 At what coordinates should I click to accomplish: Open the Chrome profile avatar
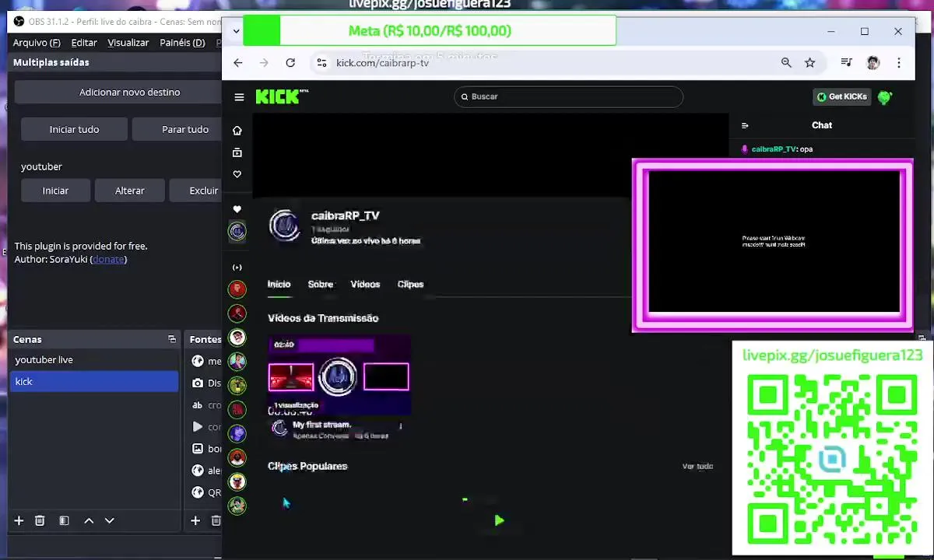(873, 63)
